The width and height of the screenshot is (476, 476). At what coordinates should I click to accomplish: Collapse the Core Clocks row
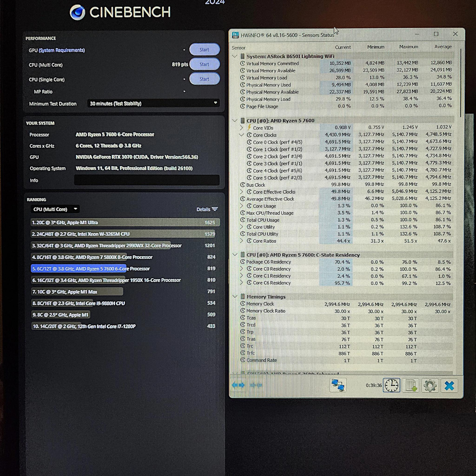coord(241,135)
